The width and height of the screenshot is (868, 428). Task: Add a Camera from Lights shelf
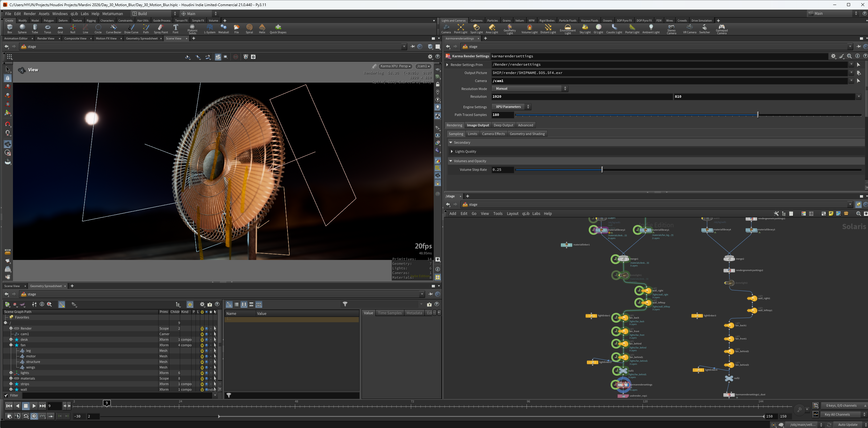[446, 29]
